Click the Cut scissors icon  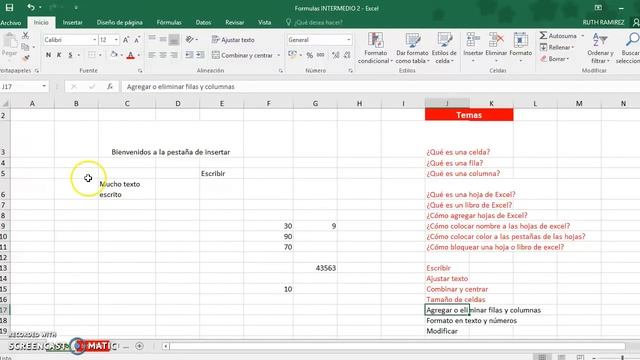[25, 36]
